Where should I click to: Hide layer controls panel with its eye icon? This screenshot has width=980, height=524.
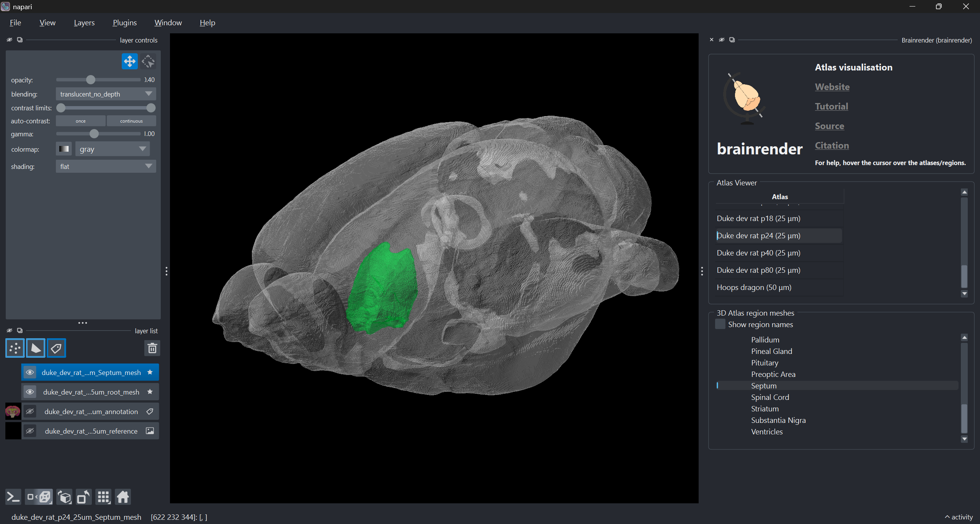pos(10,40)
